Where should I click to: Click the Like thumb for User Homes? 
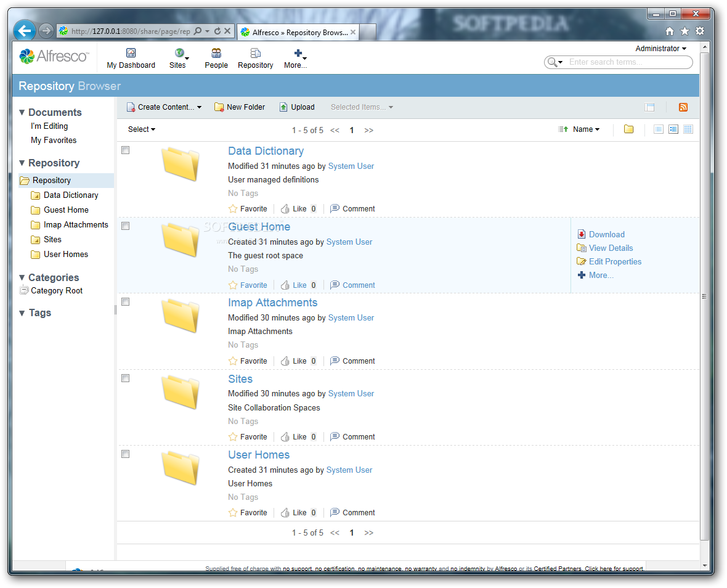(x=285, y=512)
